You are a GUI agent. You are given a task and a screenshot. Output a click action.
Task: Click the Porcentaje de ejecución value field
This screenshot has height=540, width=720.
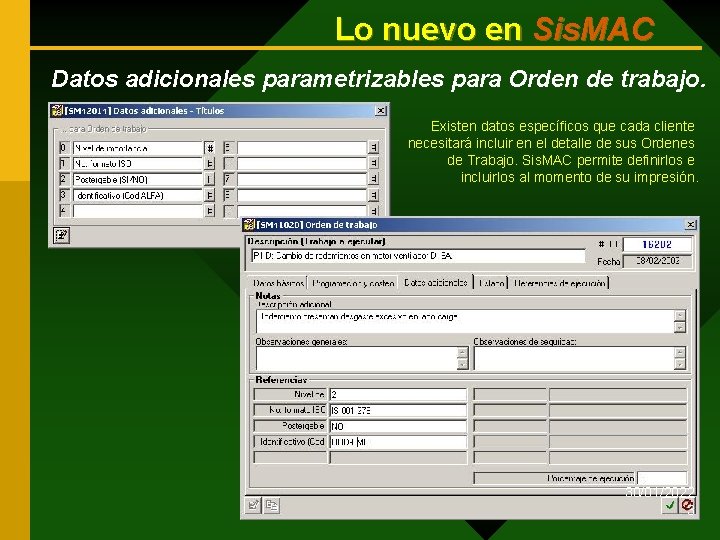662,478
